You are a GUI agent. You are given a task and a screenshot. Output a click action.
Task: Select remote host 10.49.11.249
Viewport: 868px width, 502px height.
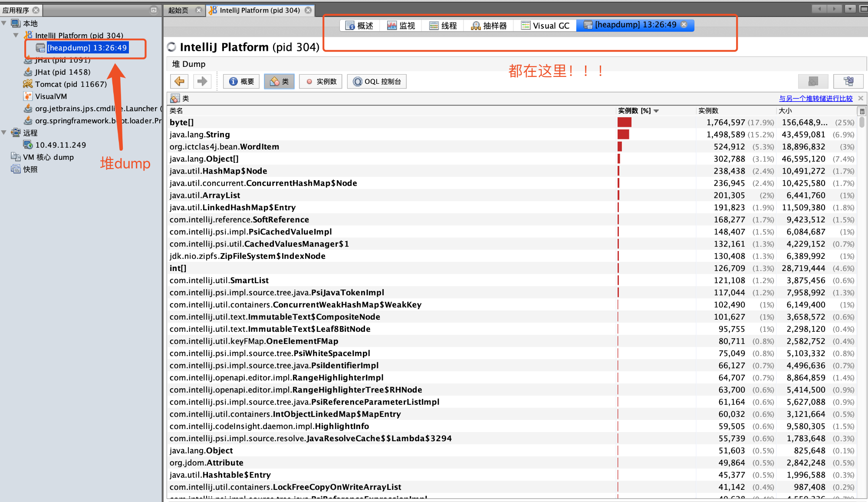pyautogui.click(x=60, y=145)
